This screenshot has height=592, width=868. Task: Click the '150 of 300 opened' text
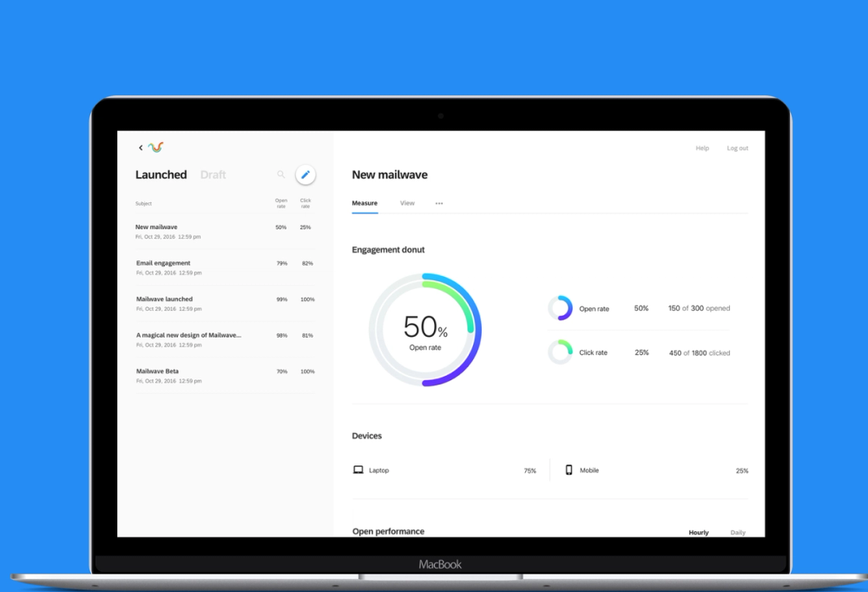click(699, 308)
